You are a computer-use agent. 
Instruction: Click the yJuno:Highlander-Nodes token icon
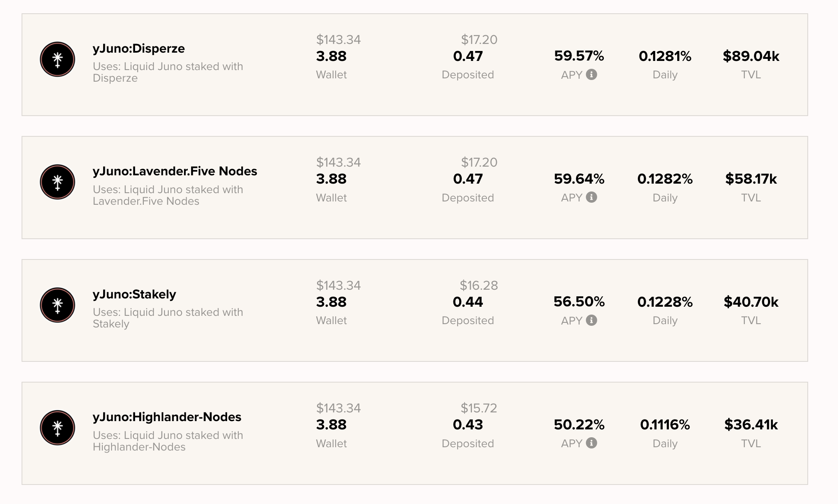(x=58, y=428)
